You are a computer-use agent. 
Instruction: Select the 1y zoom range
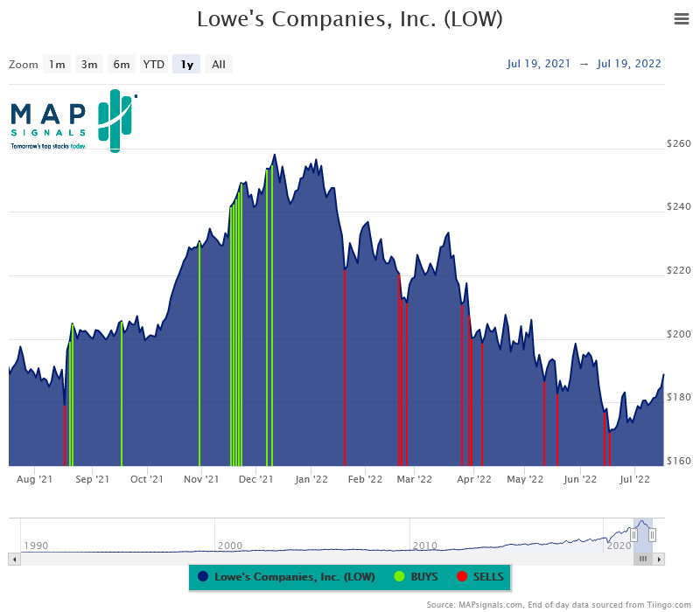click(x=186, y=64)
